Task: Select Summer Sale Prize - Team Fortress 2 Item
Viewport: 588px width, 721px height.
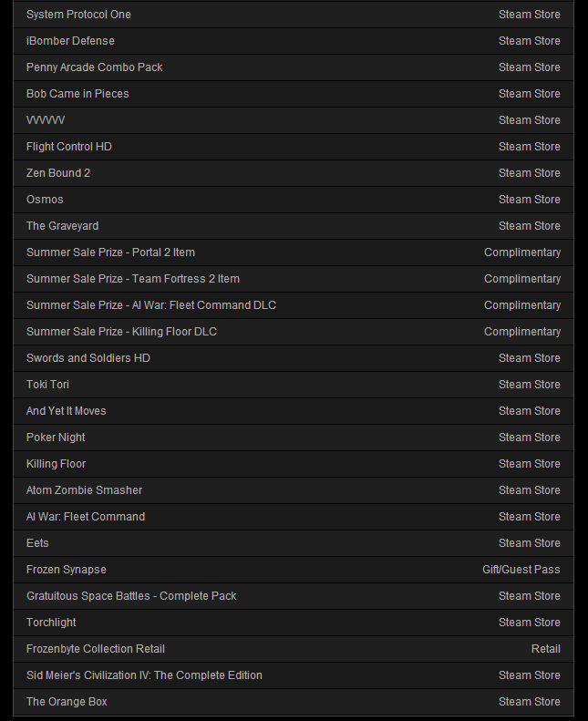Action: (x=294, y=279)
